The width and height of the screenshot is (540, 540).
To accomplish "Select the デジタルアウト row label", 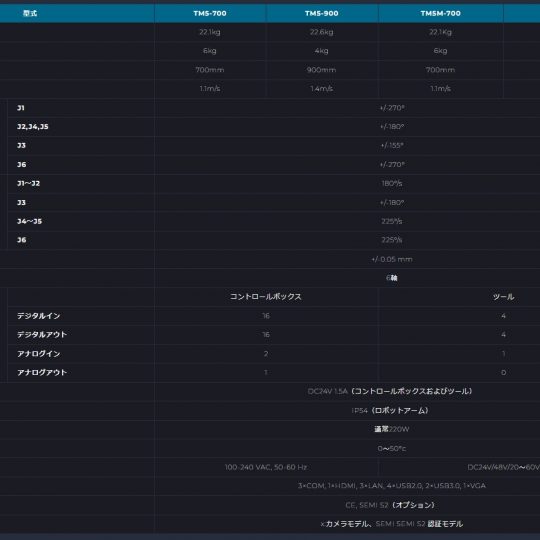I will (x=42, y=334).
